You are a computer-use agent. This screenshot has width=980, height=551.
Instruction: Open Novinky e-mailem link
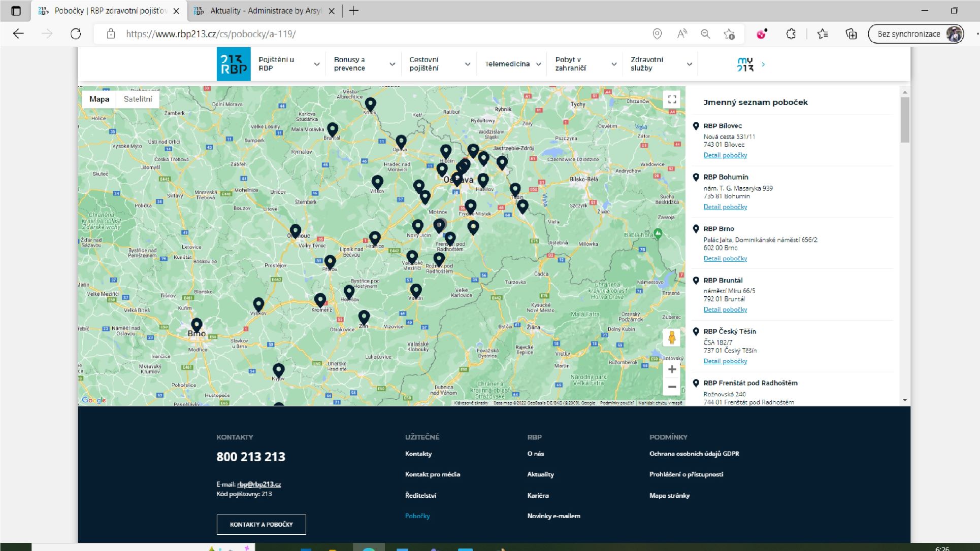click(x=553, y=516)
